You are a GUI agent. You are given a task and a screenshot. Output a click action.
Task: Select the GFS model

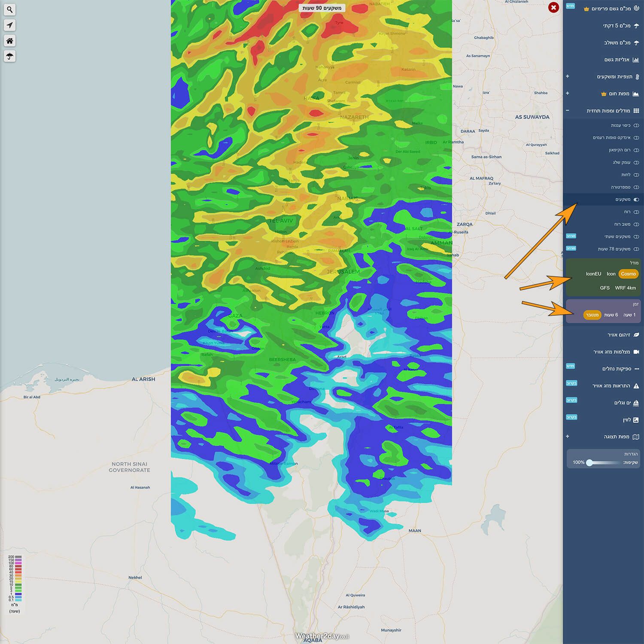[x=605, y=288]
